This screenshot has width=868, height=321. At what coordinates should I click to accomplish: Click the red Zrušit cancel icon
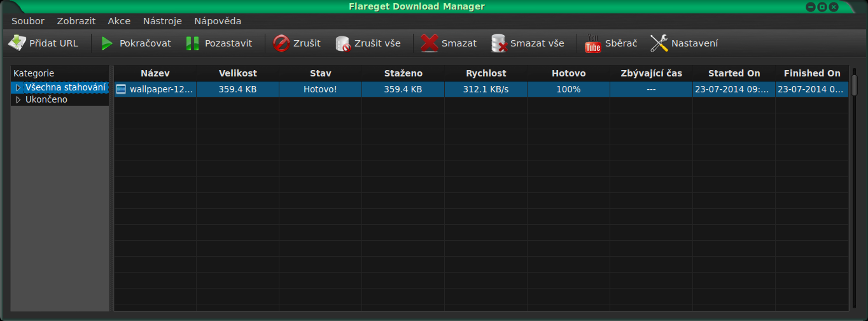tap(281, 43)
